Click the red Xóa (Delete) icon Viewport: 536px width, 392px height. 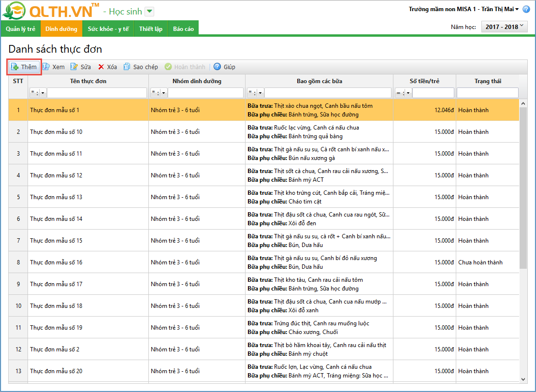[101, 67]
